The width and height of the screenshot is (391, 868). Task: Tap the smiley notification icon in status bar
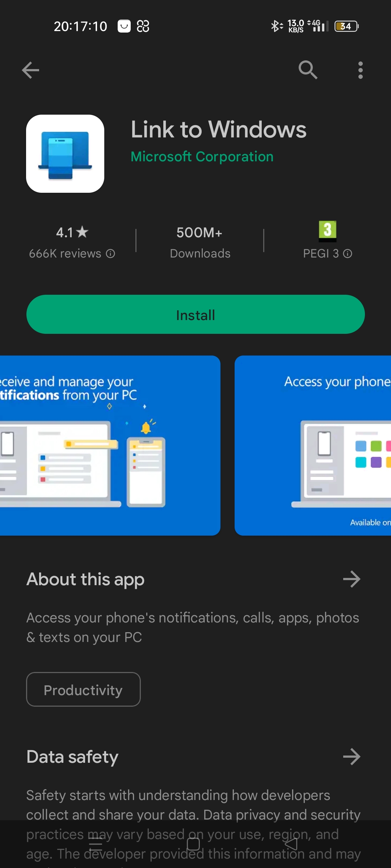[124, 26]
